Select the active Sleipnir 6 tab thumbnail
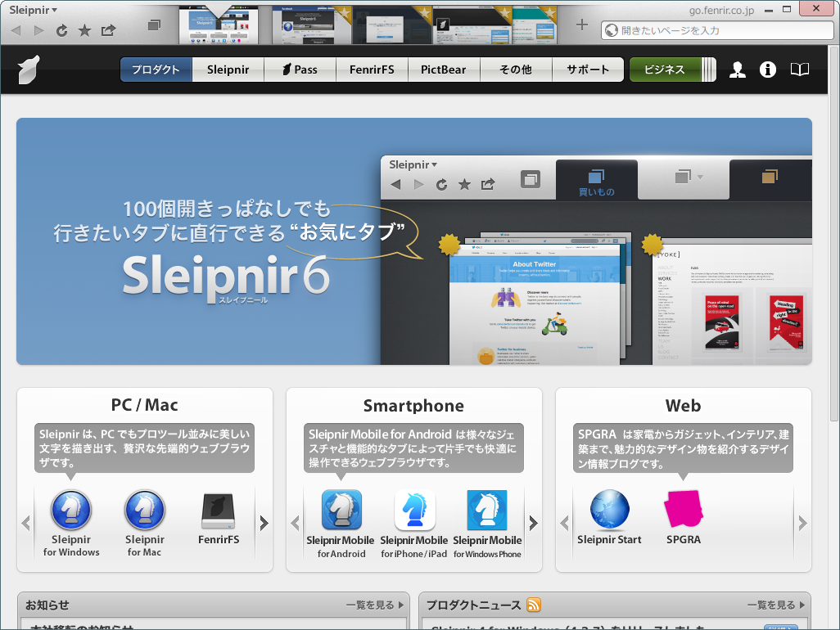Viewport: 840px width, 630px height. point(218,25)
